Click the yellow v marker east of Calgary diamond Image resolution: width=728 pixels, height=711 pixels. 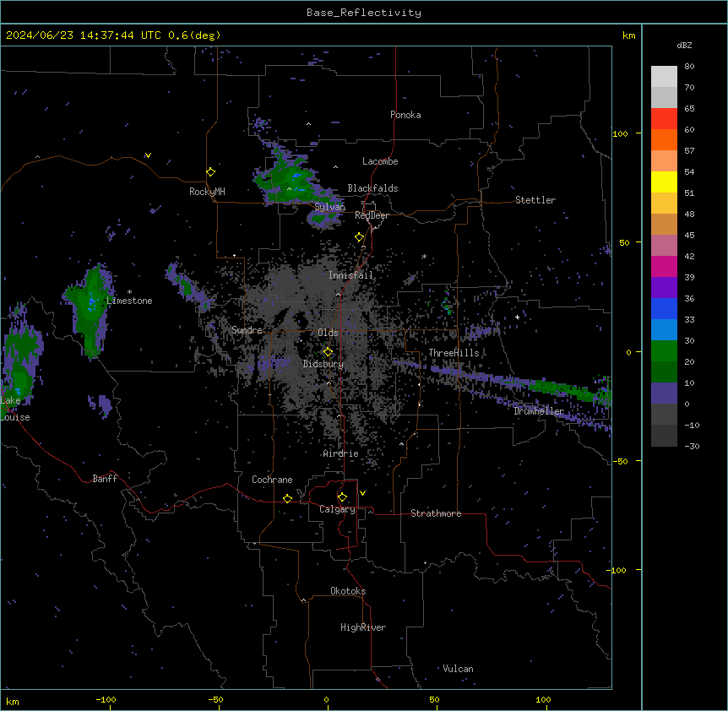click(x=362, y=493)
